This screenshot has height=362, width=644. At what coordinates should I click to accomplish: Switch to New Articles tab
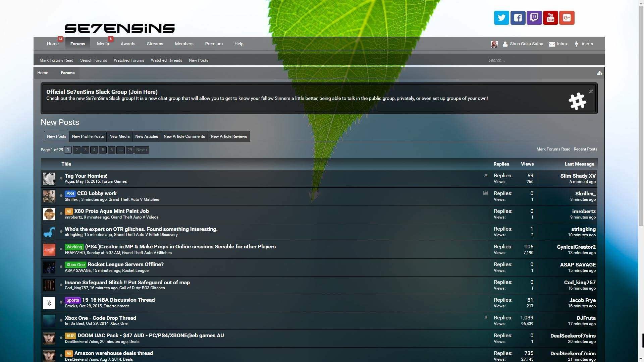click(x=147, y=136)
